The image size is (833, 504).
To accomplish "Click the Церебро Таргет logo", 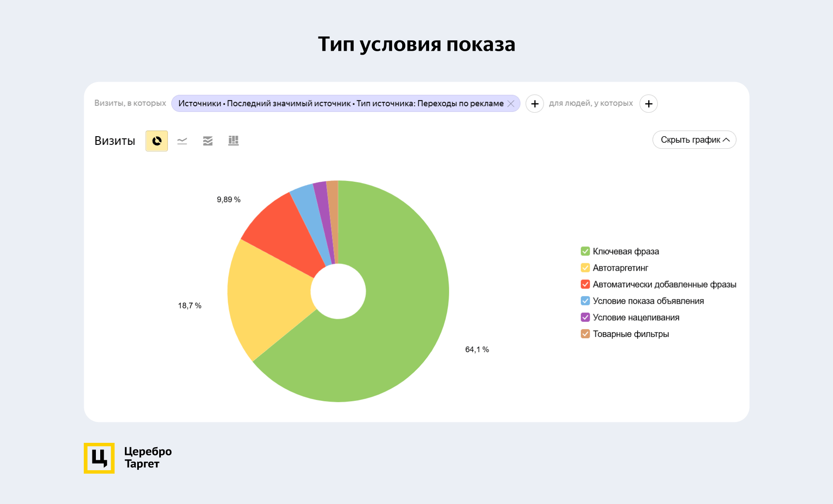I will [x=99, y=458].
